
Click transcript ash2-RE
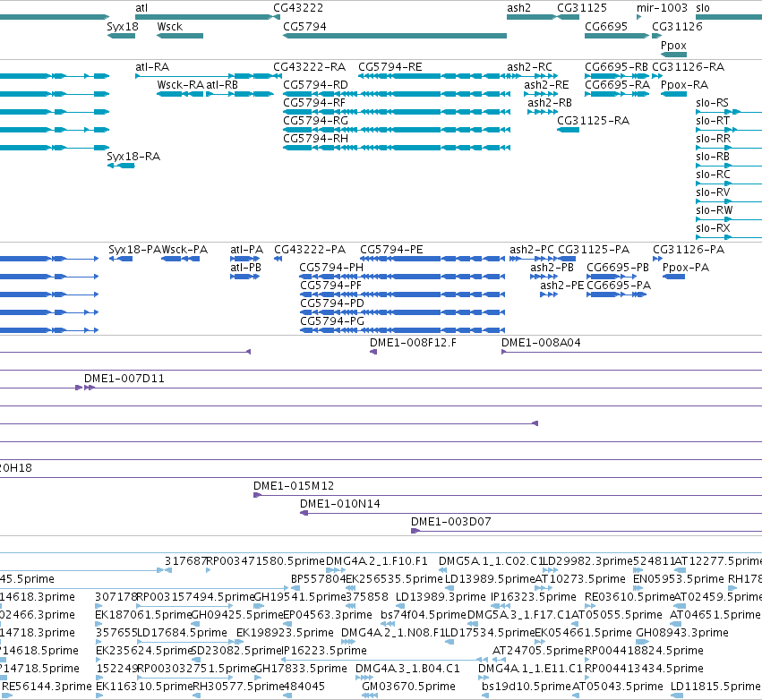546,84
